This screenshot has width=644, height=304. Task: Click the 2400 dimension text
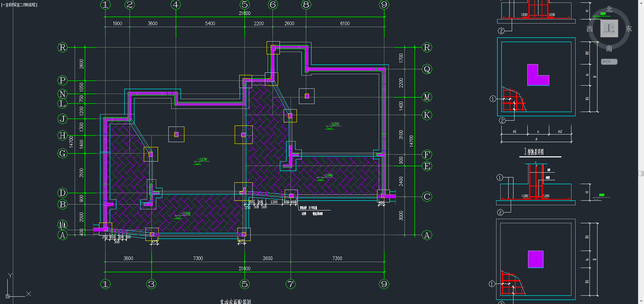(401, 181)
